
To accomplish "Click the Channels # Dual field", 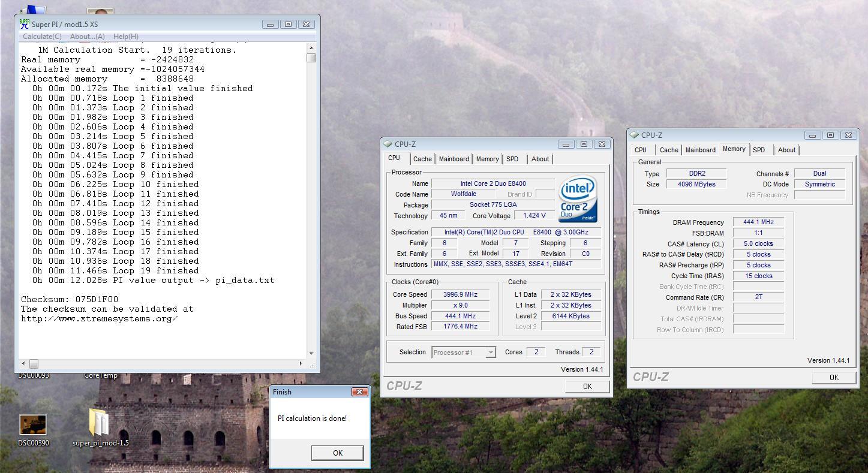I will (x=819, y=173).
